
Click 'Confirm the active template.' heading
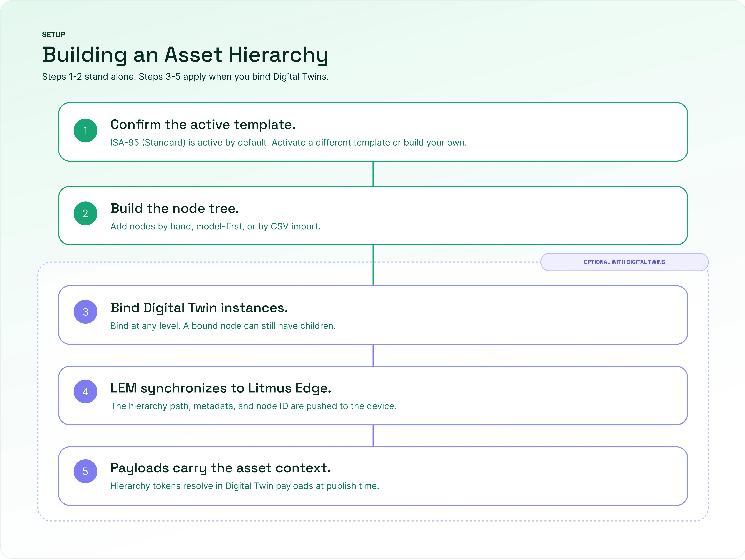[203, 125]
